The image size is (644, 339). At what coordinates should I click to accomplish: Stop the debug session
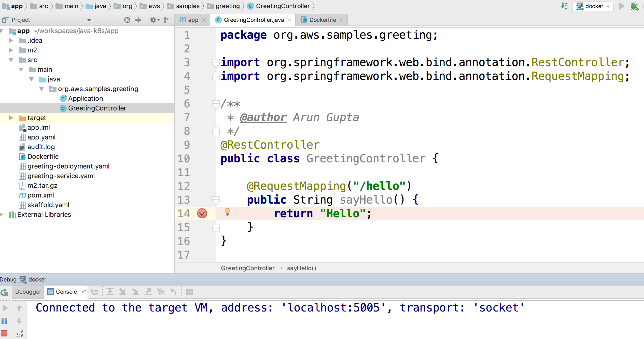(4, 333)
